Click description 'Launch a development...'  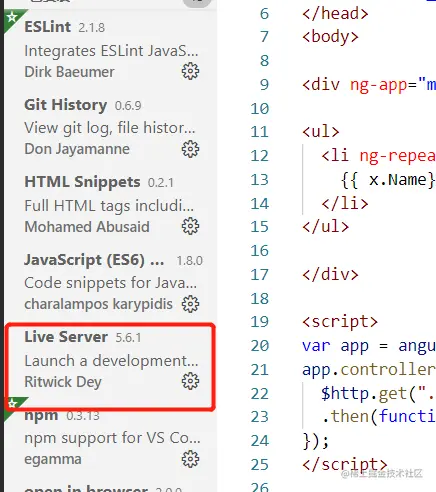coord(111,361)
